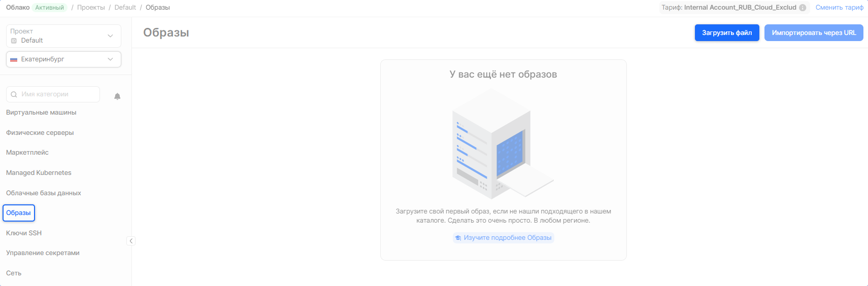
Task: Click the notifications bell icon
Action: point(117,96)
